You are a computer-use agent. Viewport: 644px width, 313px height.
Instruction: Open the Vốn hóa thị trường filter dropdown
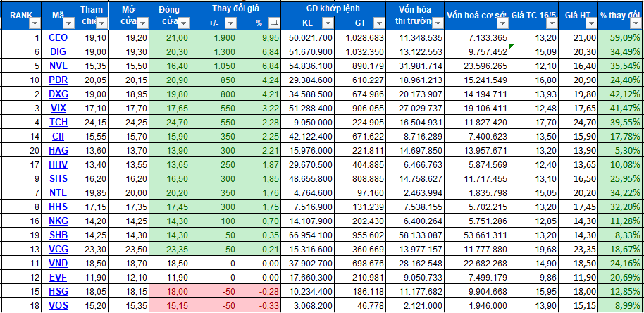click(438, 23)
